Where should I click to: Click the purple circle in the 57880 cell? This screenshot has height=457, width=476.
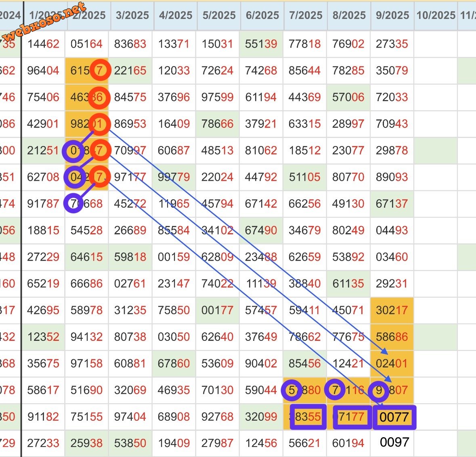[291, 390]
